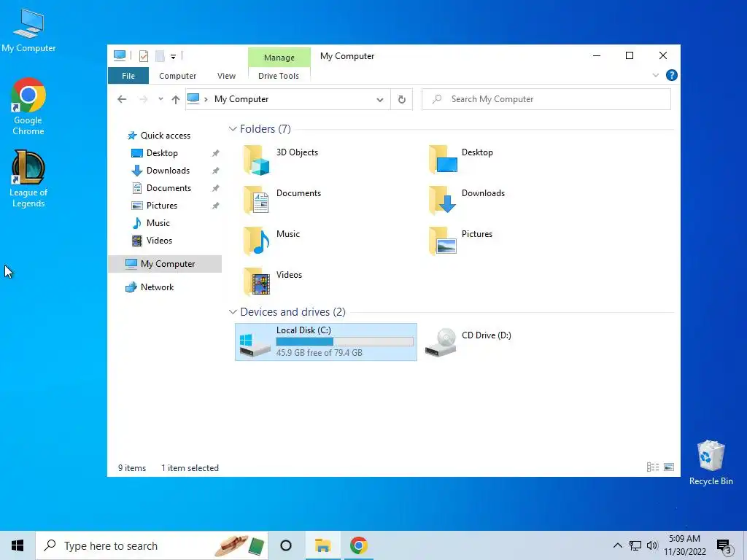Click the New Folder icon in the quick access toolbar
This screenshot has height=560, width=747.
[x=160, y=56]
